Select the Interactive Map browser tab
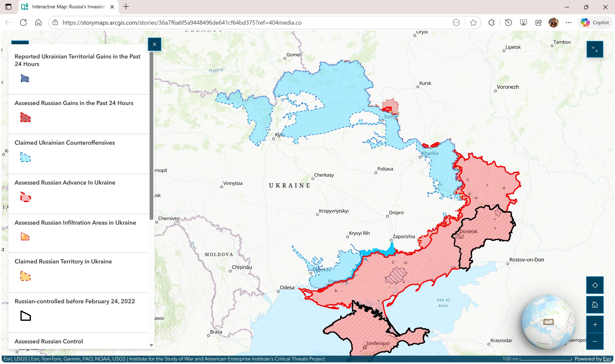 68,7
